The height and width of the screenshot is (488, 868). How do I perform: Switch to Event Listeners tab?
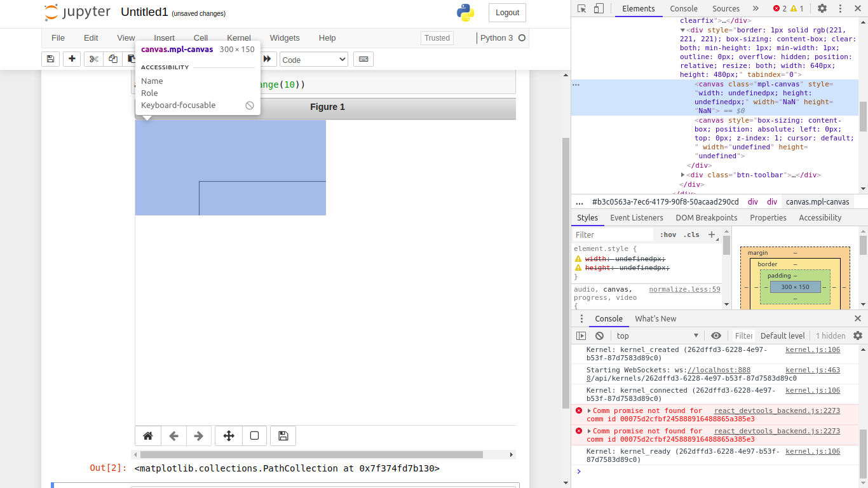click(637, 217)
